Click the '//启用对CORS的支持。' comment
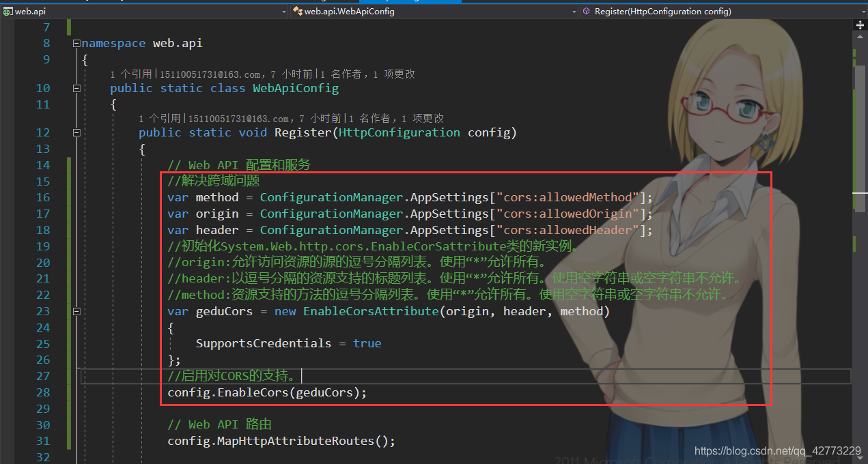The height and width of the screenshot is (464, 868). [x=232, y=375]
